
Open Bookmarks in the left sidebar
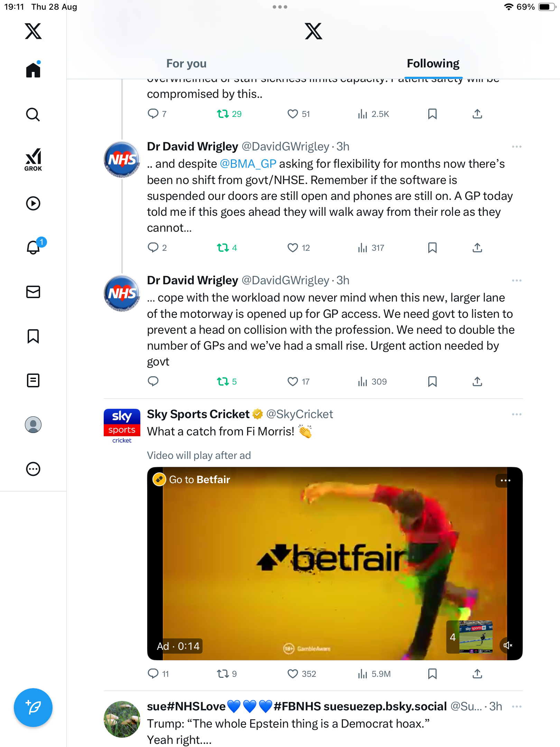[33, 336]
